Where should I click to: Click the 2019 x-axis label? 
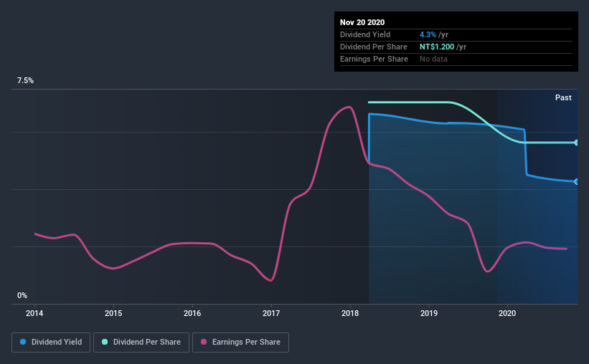(x=429, y=313)
